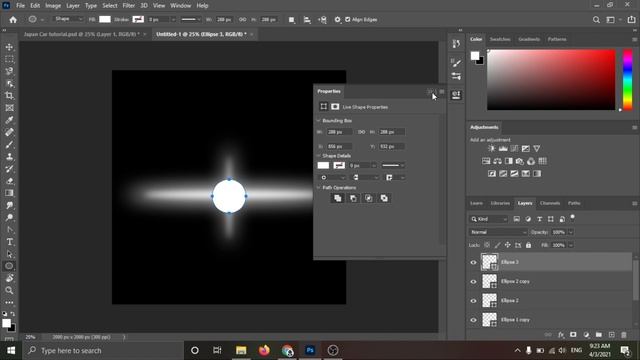Switch to Japan Car tutorial.psd document tab

coord(81,34)
